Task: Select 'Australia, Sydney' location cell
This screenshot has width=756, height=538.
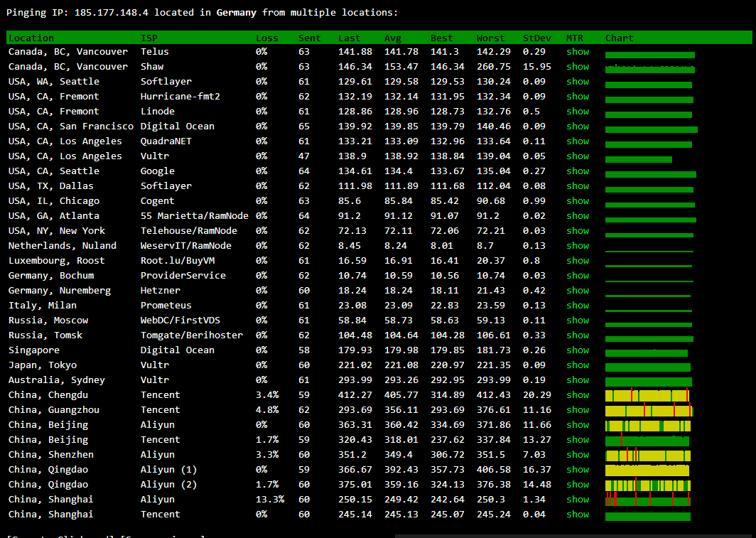Action: (56, 380)
